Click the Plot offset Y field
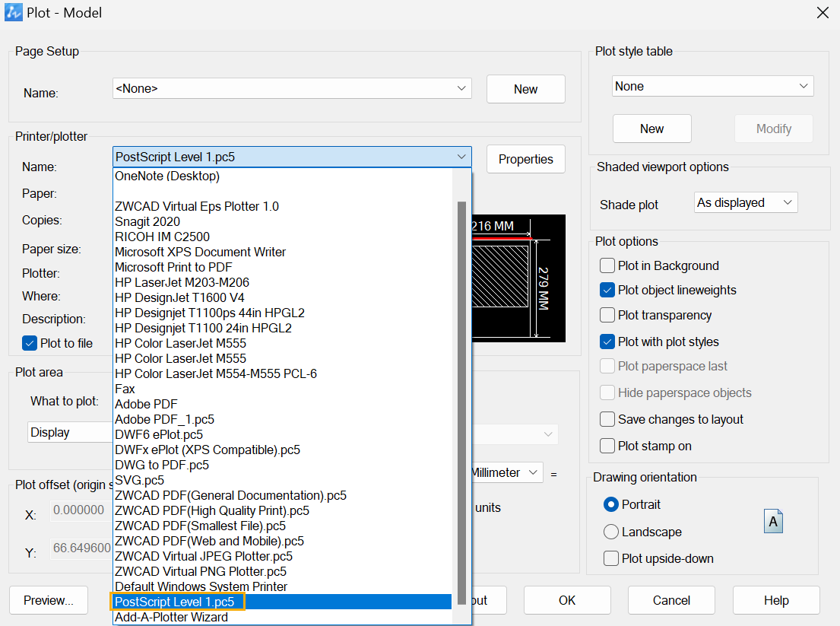The height and width of the screenshot is (626, 840). (81, 548)
